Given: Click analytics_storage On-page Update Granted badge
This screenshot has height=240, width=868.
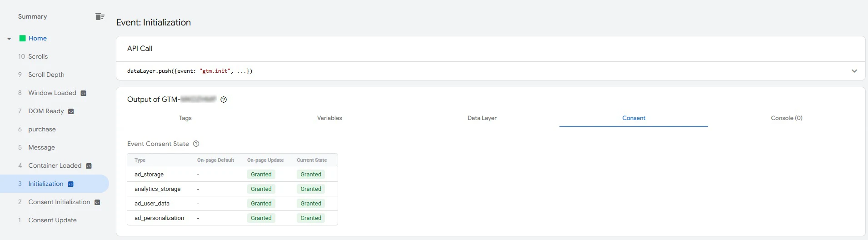Looking at the screenshot, I should tap(261, 189).
